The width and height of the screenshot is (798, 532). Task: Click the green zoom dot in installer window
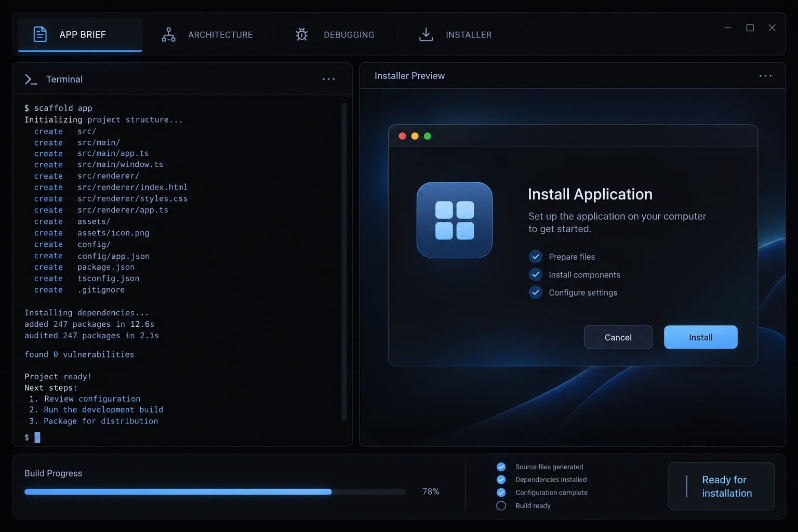pyautogui.click(x=428, y=136)
